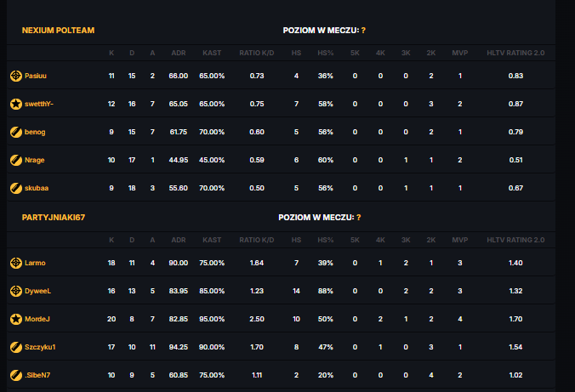Screen dimensions: 575x392
Task: Select the PARTYJNIAKI67 team name
Action: tap(54, 218)
